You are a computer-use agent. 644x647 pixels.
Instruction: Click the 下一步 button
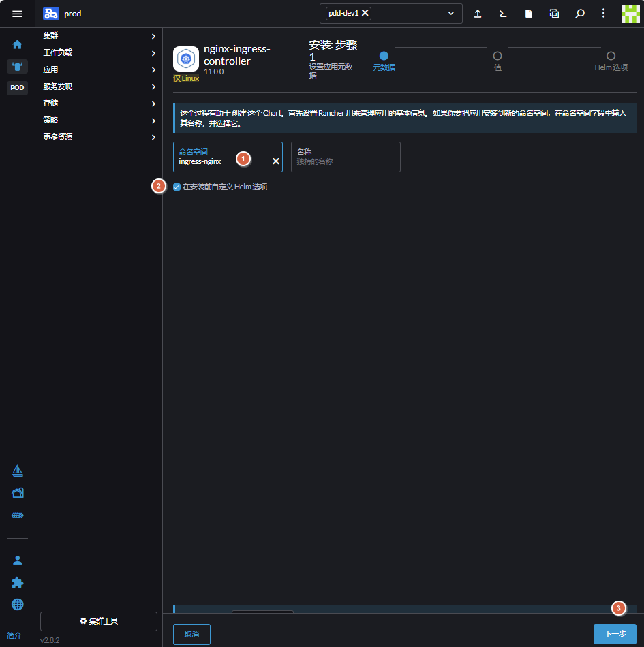click(615, 634)
